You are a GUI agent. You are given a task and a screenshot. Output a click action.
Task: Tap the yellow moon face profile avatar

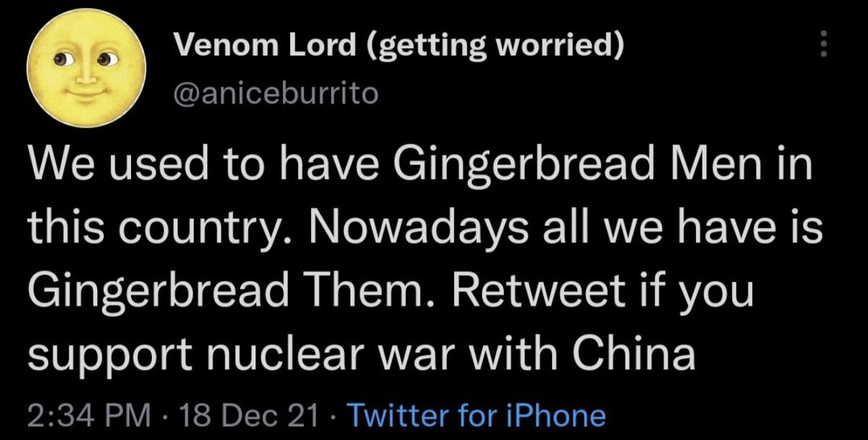click(85, 70)
